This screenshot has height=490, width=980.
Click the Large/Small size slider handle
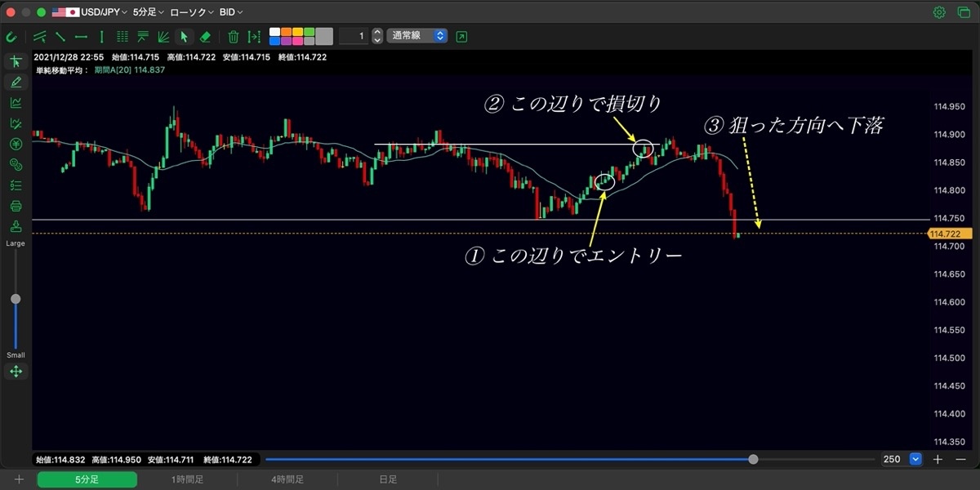click(x=16, y=299)
